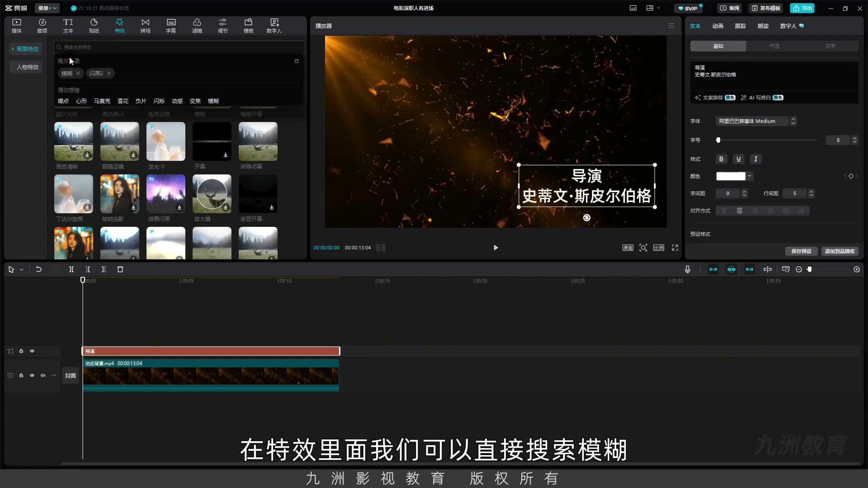Image resolution: width=868 pixels, height=488 pixels.
Task: Open the player hamburger menu
Action: click(671, 26)
